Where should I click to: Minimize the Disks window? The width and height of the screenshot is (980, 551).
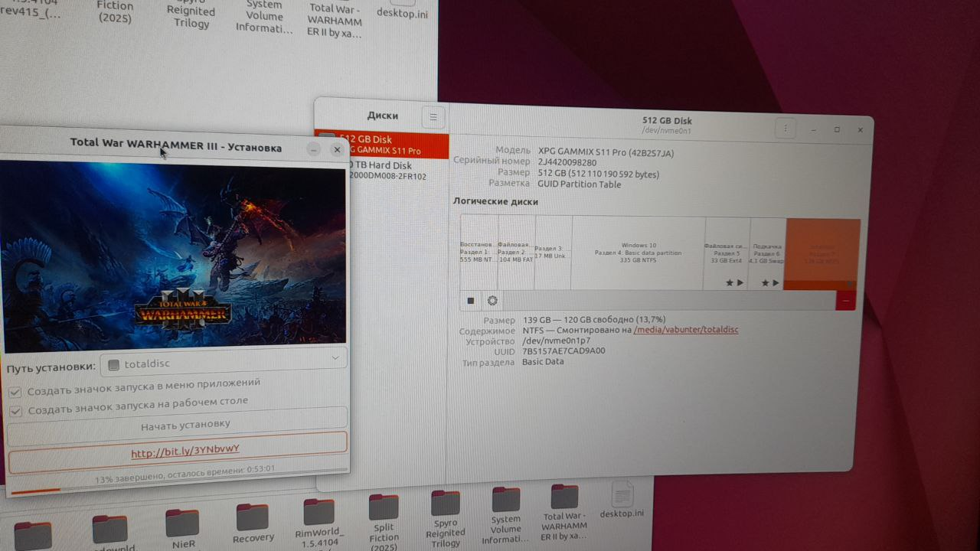814,129
